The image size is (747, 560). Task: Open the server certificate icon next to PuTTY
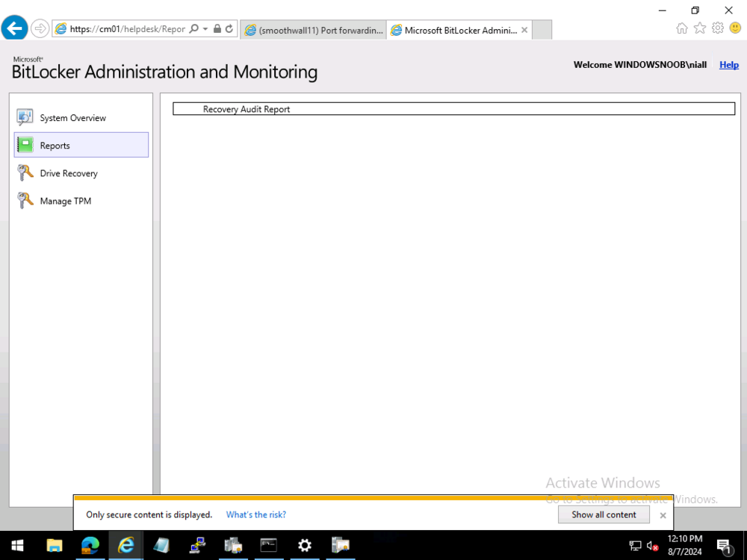(x=233, y=545)
